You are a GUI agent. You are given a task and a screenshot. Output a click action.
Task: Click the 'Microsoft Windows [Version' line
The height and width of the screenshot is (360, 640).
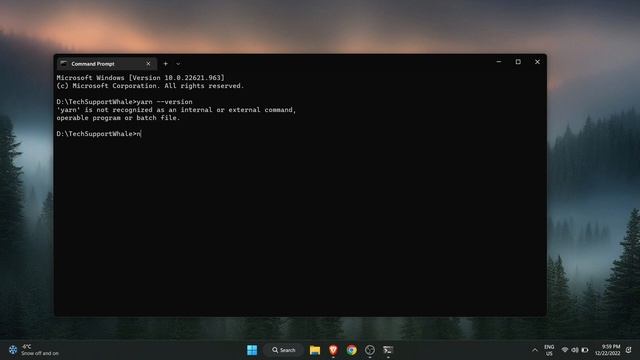pos(140,78)
